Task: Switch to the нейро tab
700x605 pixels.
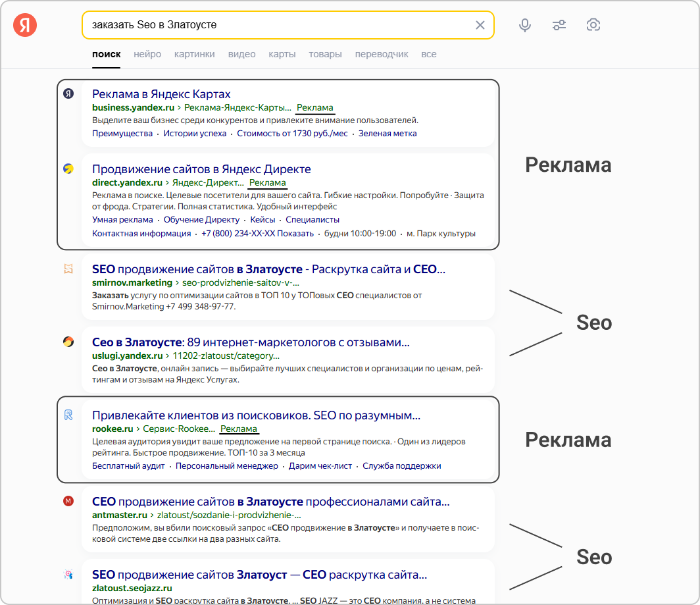Action: 147,54
